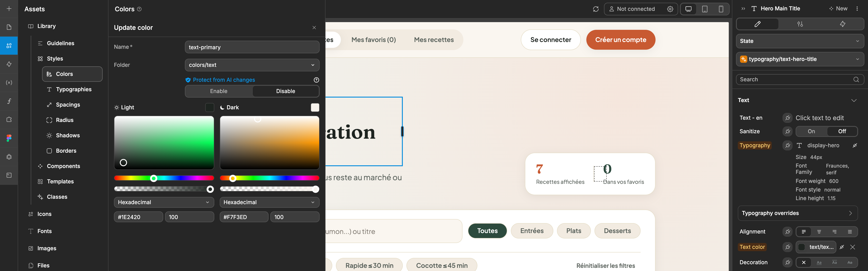Open the State dropdown
The image size is (868, 271).
point(800,41)
